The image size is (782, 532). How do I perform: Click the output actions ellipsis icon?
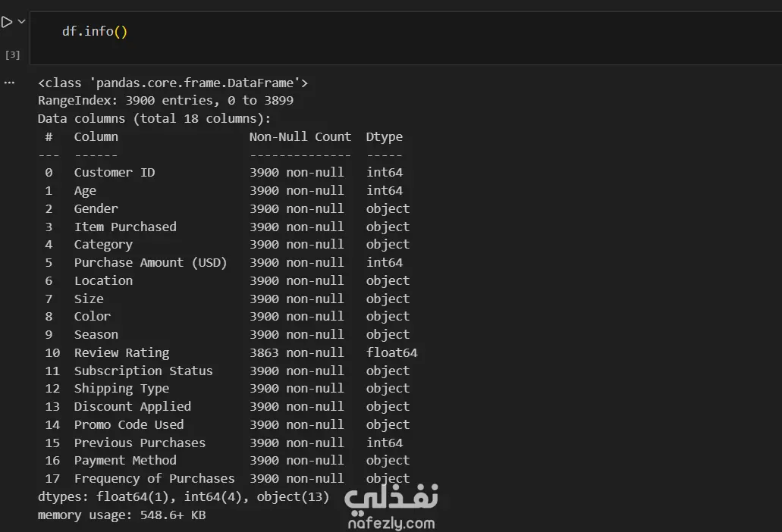click(x=9, y=82)
